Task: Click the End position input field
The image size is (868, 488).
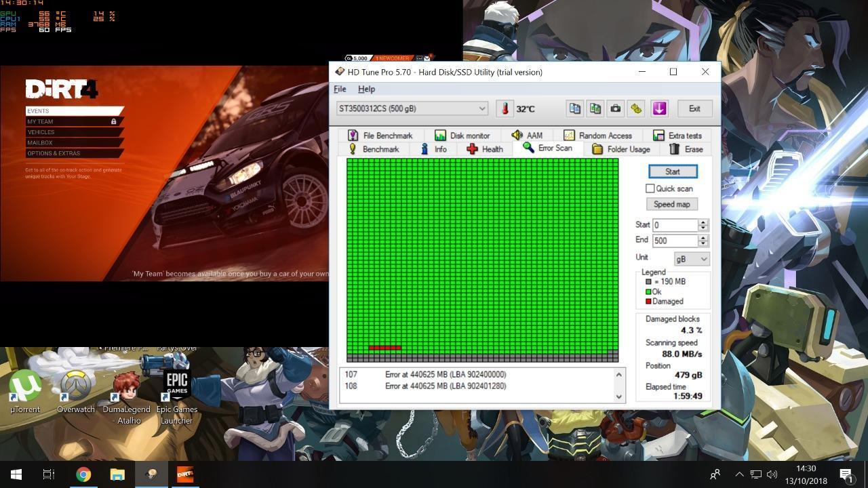Action: (x=675, y=241)
